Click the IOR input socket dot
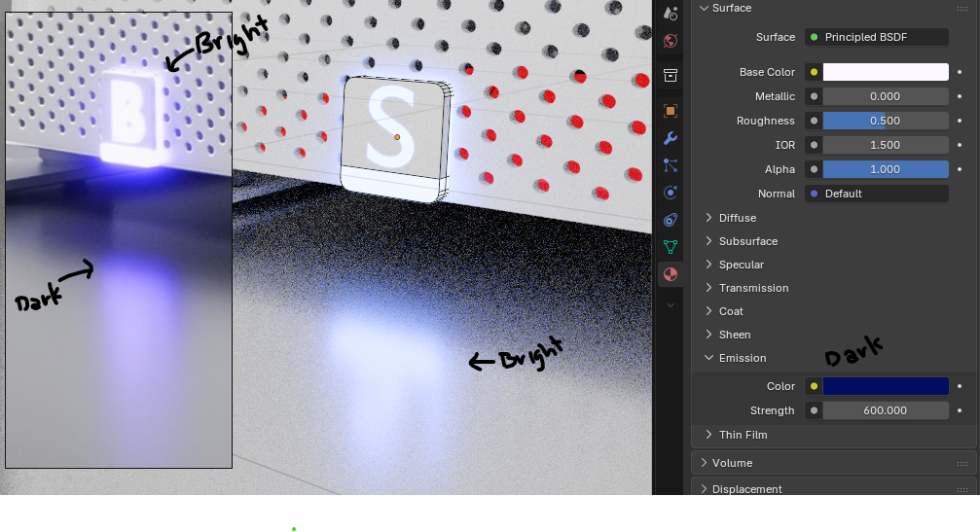Screen dimensions: 980x532 pyautogui.click(x=814, y=145)
